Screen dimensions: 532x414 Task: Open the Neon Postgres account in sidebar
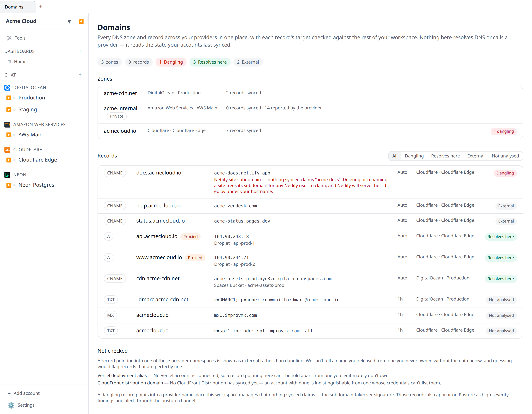click(36, 185)
